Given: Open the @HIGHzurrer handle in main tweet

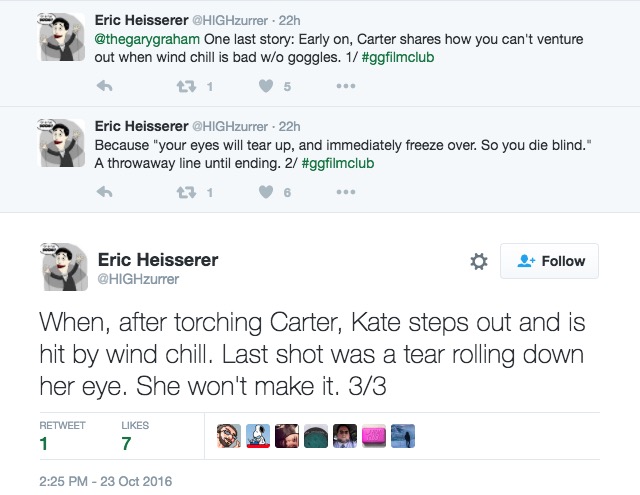Looking at the screenshot, I should pyautogui.click(x=138, y=279).
